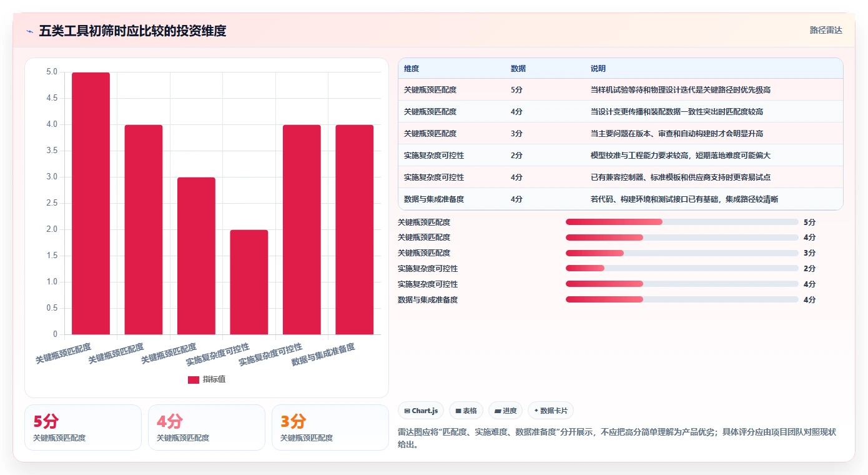Open the 3分 关键瓶颈匹配度 summary card
Viewport: 868px width, 475px height.
pyautogui.click(x=330, y=427)
